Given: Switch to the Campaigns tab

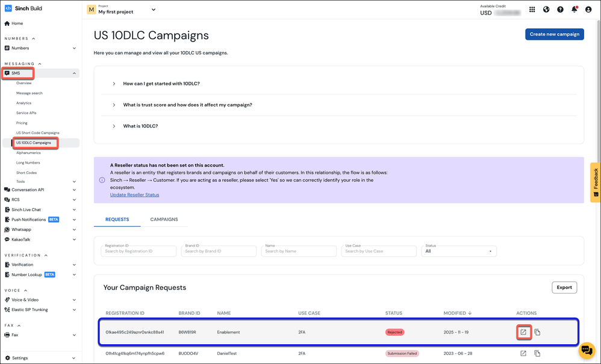Looking at the screenshot, I should (164, 220).
